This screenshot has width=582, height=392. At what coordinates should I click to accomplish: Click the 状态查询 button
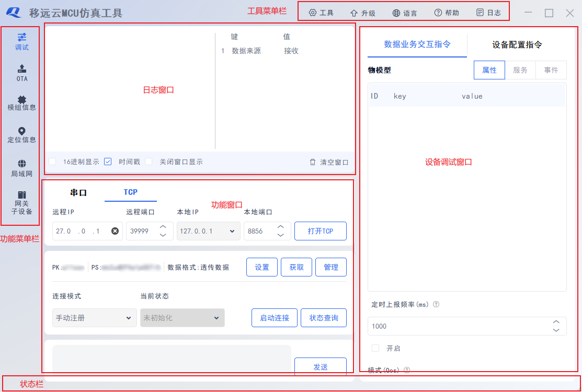[x=324, y=318]
